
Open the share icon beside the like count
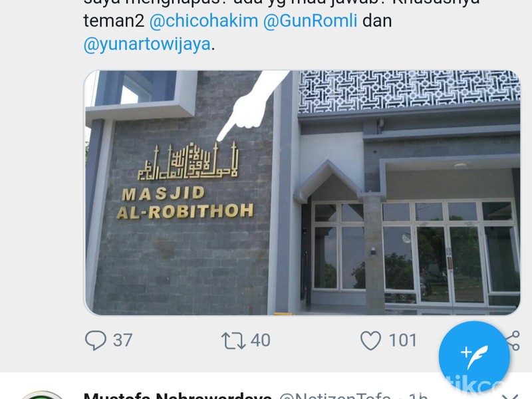[x=513, y=340]
